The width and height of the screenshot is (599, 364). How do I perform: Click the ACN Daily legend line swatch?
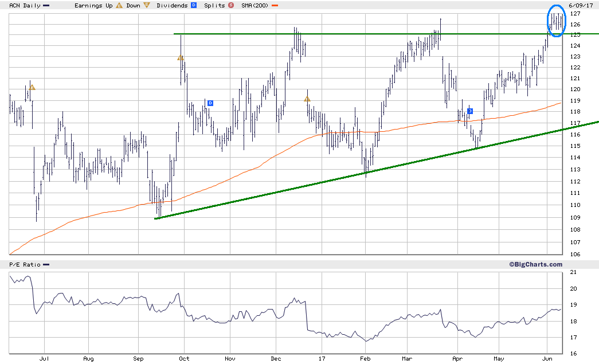[46, 6]
